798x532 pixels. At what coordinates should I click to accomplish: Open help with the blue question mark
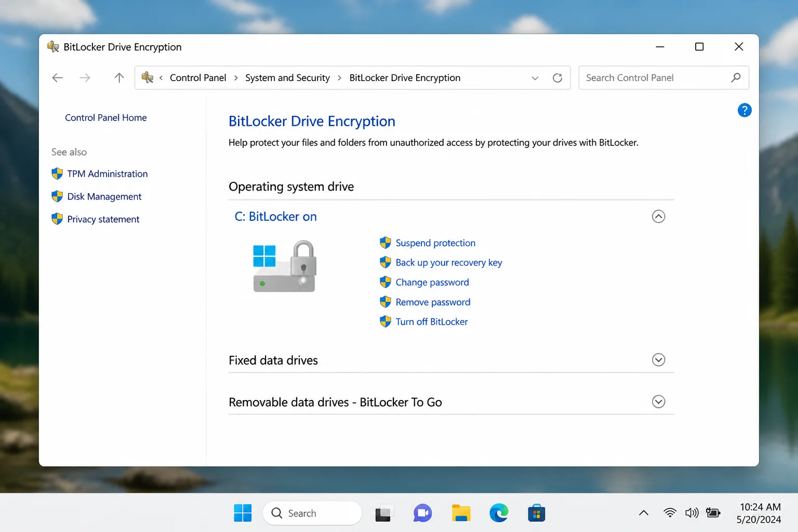744,110
